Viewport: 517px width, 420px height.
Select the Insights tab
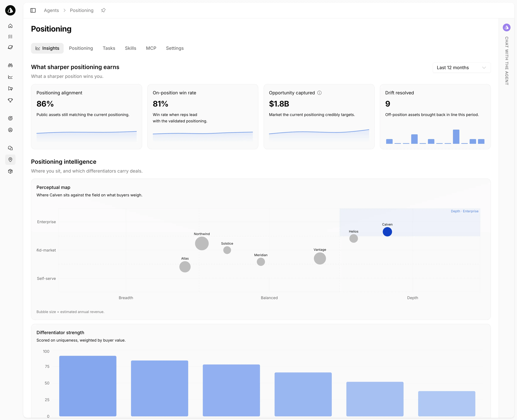(x=47, y=48)
